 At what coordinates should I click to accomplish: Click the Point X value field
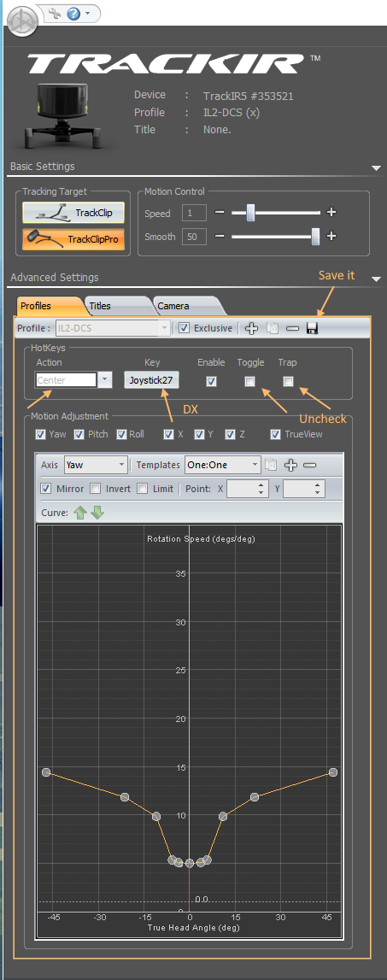[241, 489]
